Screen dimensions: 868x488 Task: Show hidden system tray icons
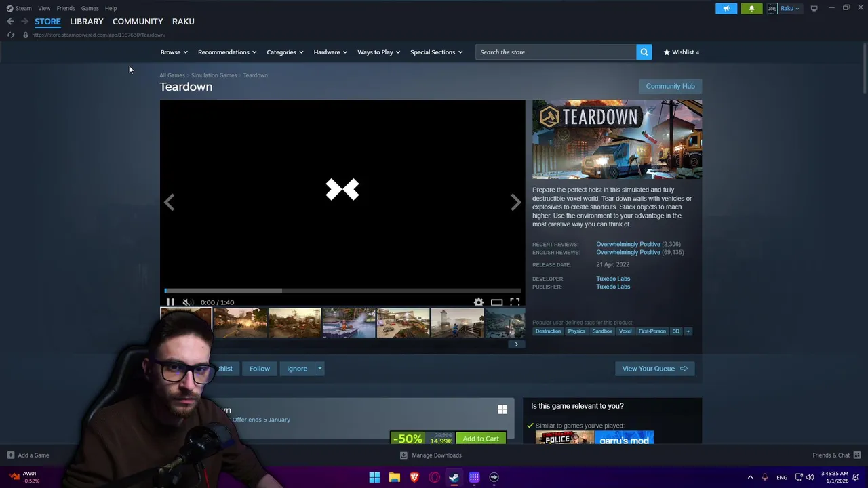(750, 477)
